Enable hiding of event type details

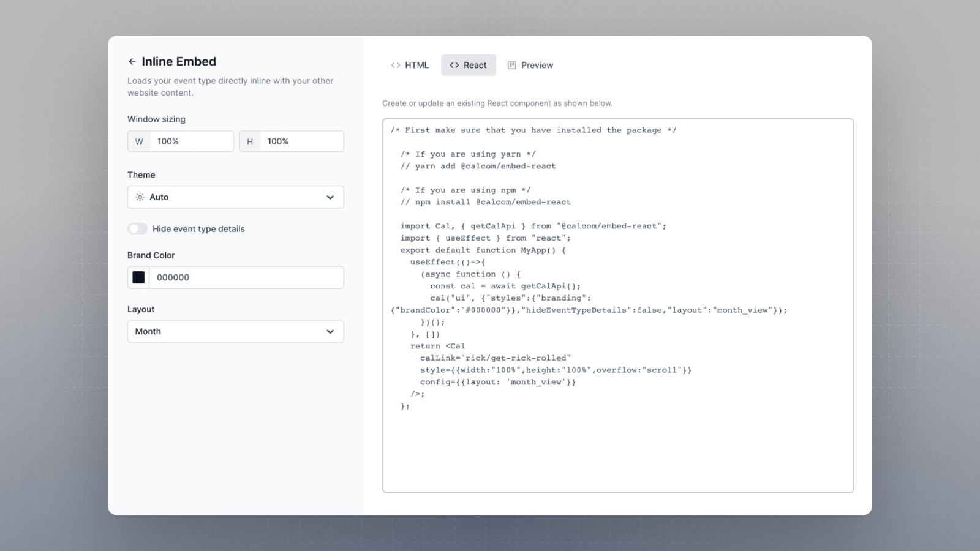[137, 228]
